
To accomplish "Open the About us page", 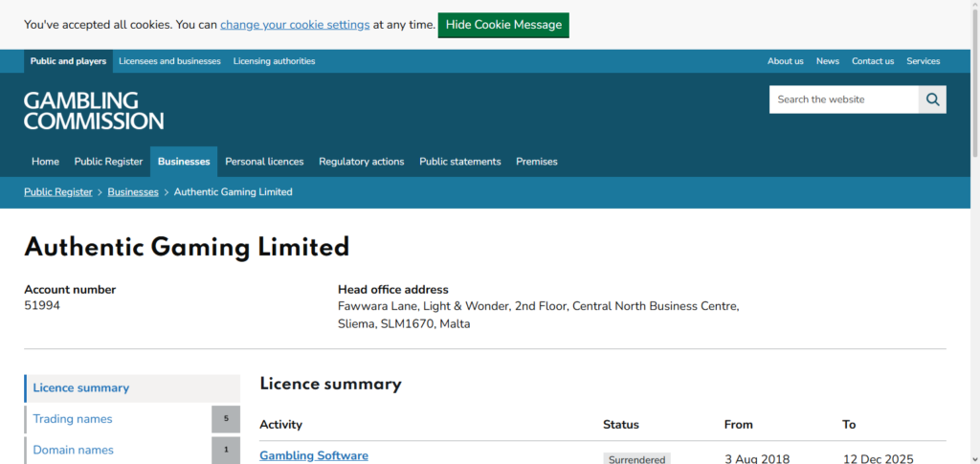I will (785, 61).
